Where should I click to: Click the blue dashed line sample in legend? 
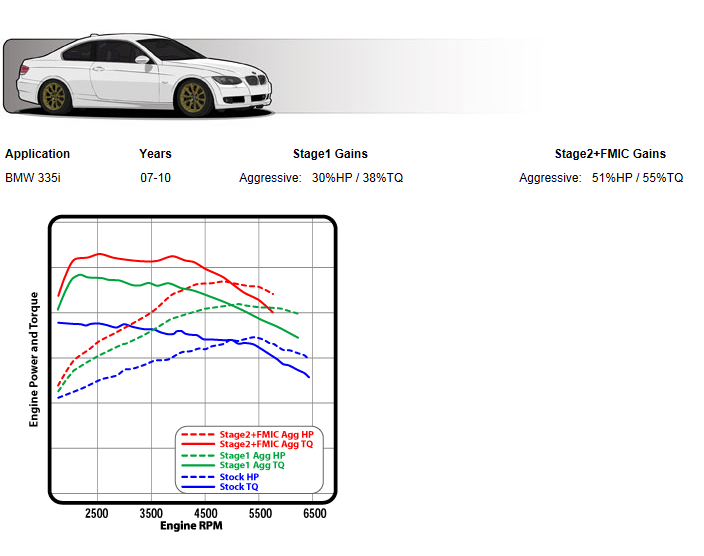(x=198, y=477)
